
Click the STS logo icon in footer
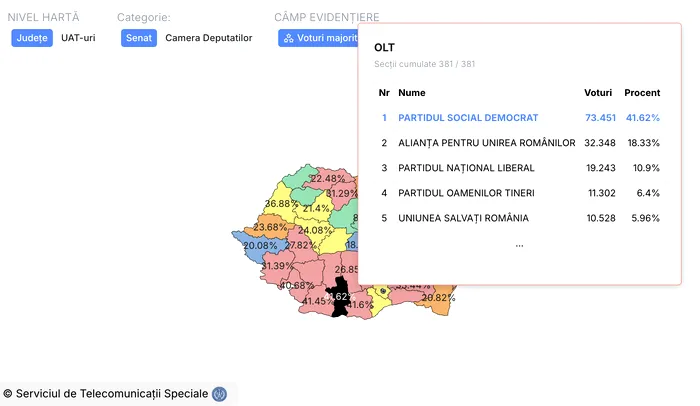tap(219, 394)
